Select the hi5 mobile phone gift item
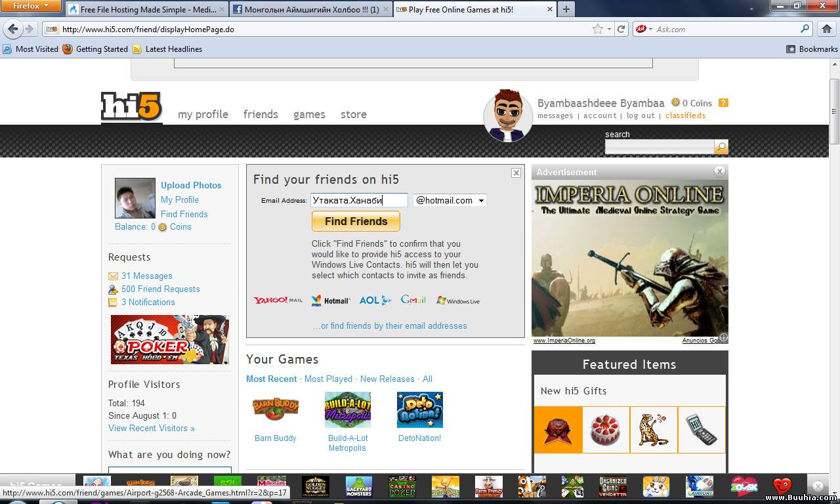840x504 pixels. pyautogui.click(x=702, y=430)
